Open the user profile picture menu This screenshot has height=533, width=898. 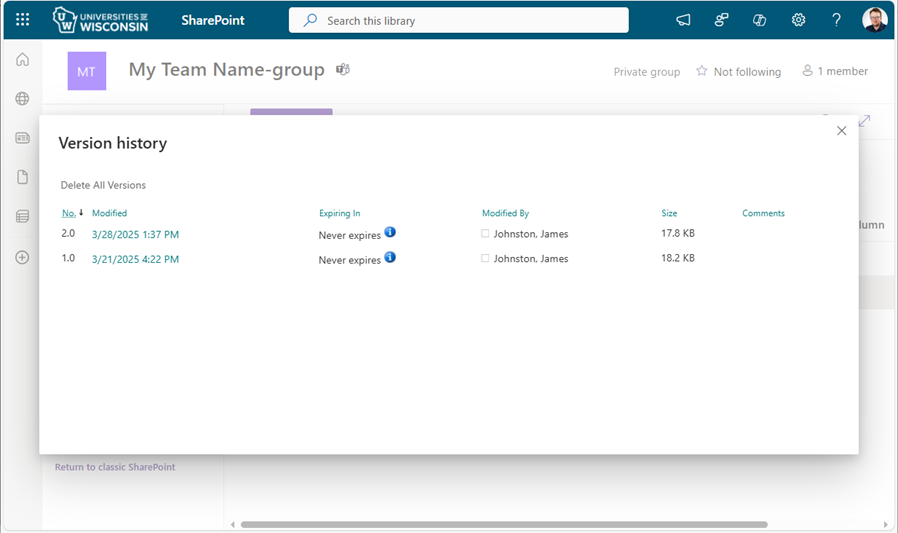point(874,20)
